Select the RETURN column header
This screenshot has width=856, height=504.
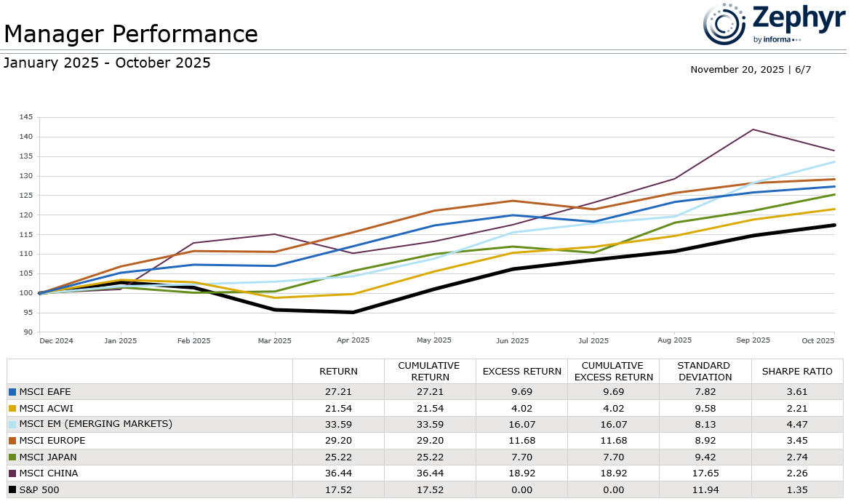coord(338,372)
